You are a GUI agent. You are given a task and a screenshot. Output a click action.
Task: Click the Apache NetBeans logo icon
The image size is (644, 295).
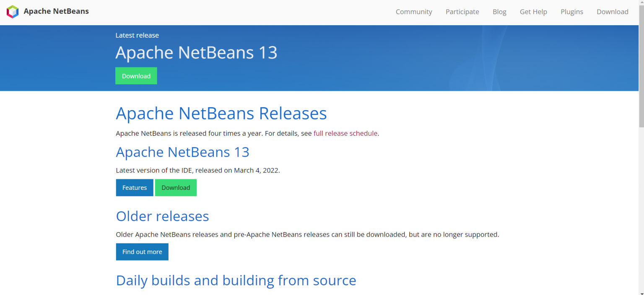pos(12,12)
